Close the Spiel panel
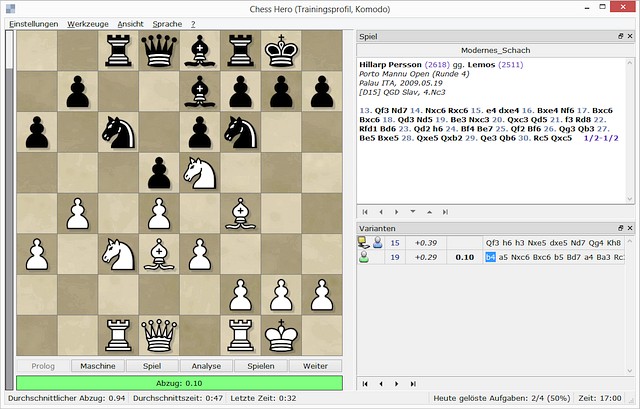640x409 pixels. coord(630,36)
